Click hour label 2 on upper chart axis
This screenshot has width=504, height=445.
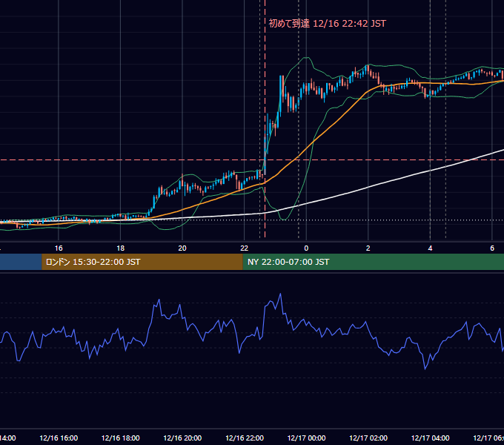pyautogui.click(x=368, y=248)
